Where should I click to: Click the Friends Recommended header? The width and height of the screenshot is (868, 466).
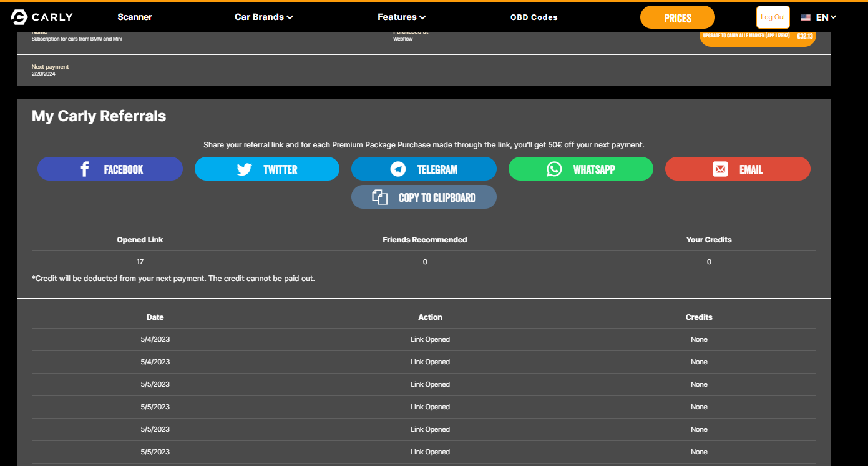point(425,240)
